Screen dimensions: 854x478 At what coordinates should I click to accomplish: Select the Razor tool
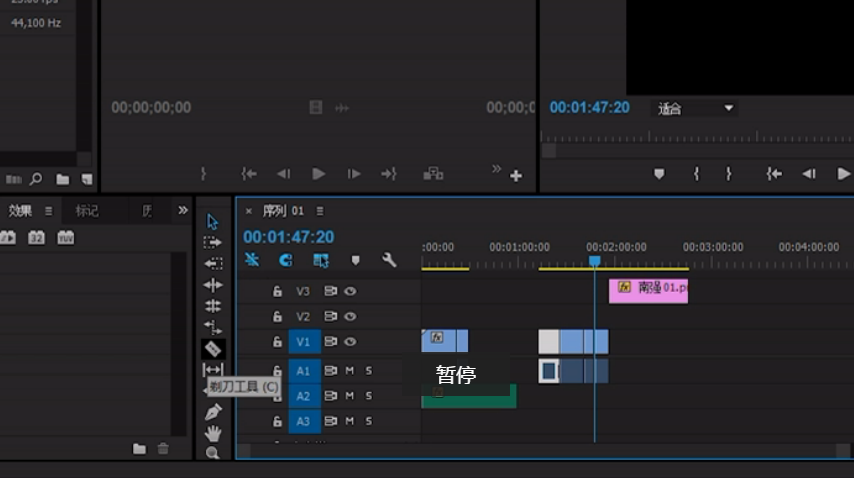(212, 348)
